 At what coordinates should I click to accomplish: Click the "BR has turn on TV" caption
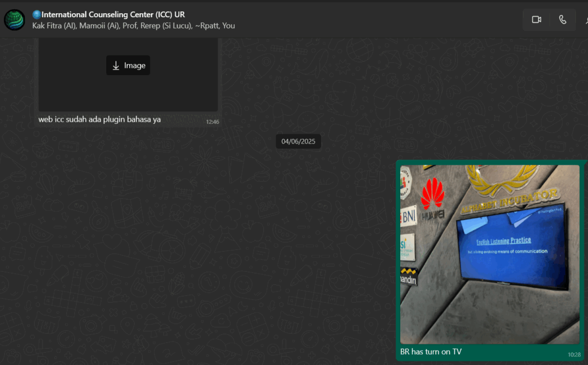point(431,352)
